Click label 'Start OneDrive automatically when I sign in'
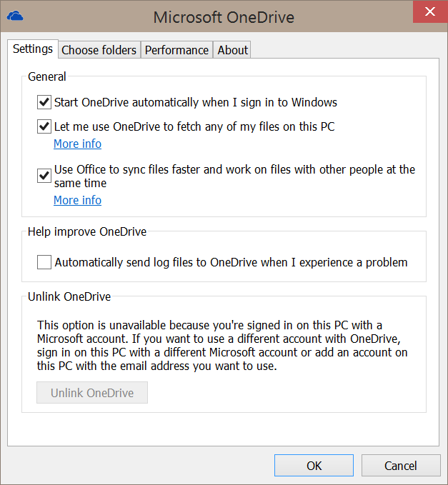This screenshot has width=448, height=485. click(196, 102)
